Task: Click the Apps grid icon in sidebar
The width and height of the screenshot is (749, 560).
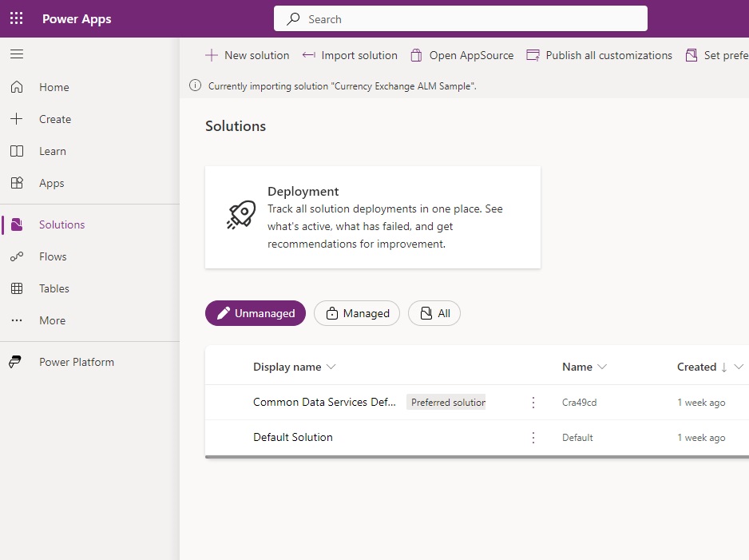Action: click(17, 183)
